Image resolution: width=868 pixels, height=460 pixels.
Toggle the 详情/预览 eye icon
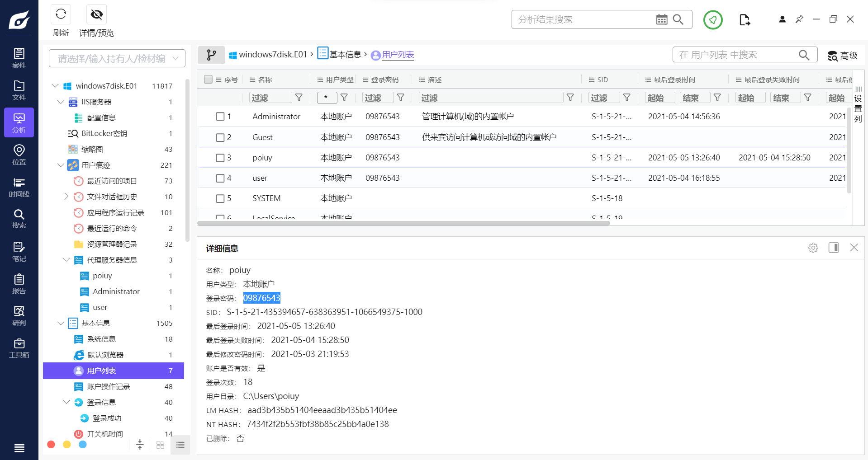click(x=96, y=14)
